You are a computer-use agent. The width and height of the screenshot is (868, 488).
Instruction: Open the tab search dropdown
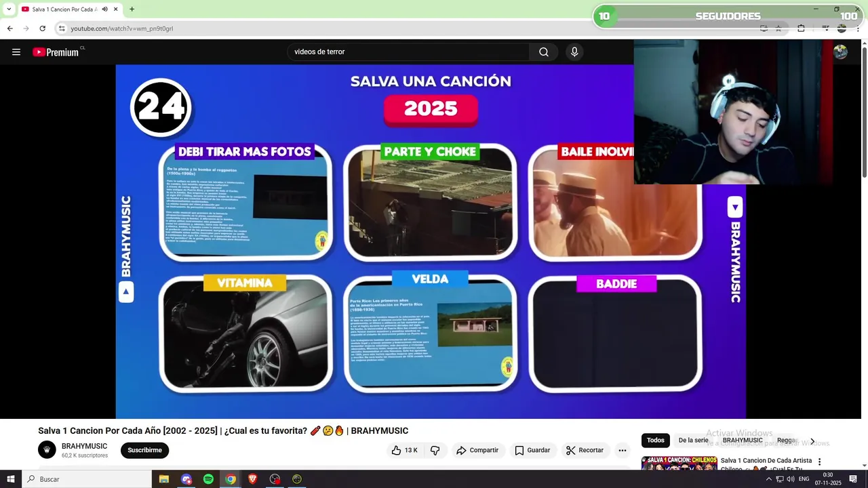[8, 9]
